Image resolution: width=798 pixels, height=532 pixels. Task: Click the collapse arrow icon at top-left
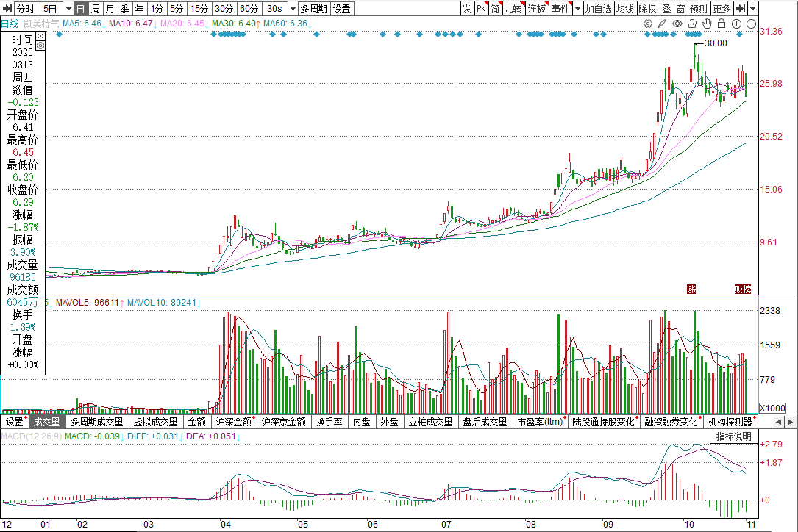point(7,9)
